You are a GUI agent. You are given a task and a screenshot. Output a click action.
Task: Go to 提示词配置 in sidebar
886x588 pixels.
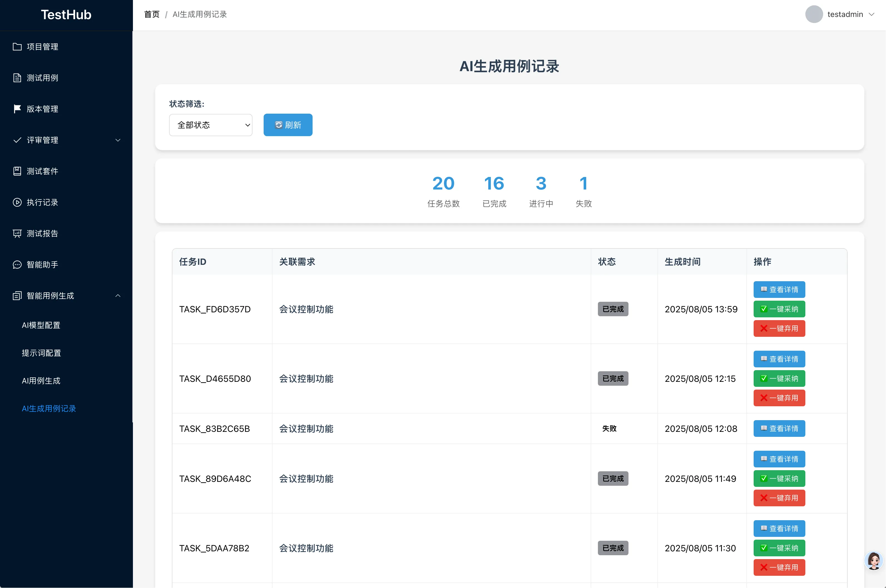click(x=41, y=353)
